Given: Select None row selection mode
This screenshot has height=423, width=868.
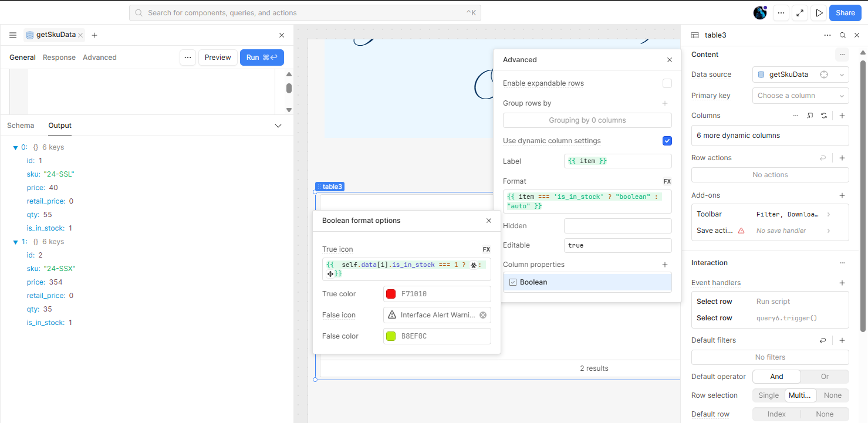Looking at the screenshot, I should click(833, 395).
